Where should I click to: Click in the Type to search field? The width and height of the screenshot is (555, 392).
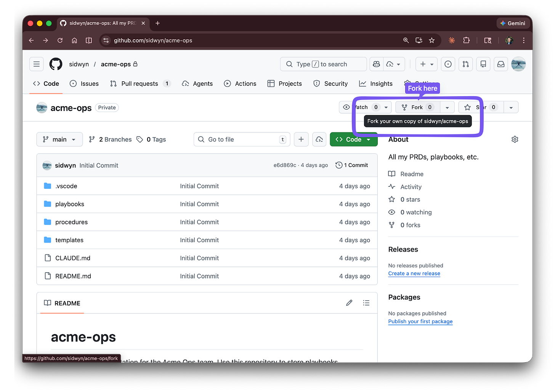click(x=323, y=64)
